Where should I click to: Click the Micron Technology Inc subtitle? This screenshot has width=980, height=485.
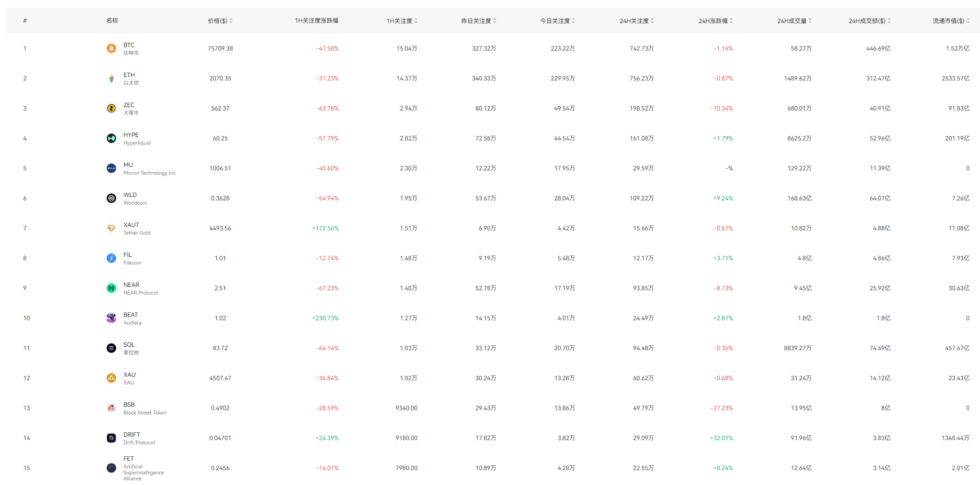150,173
